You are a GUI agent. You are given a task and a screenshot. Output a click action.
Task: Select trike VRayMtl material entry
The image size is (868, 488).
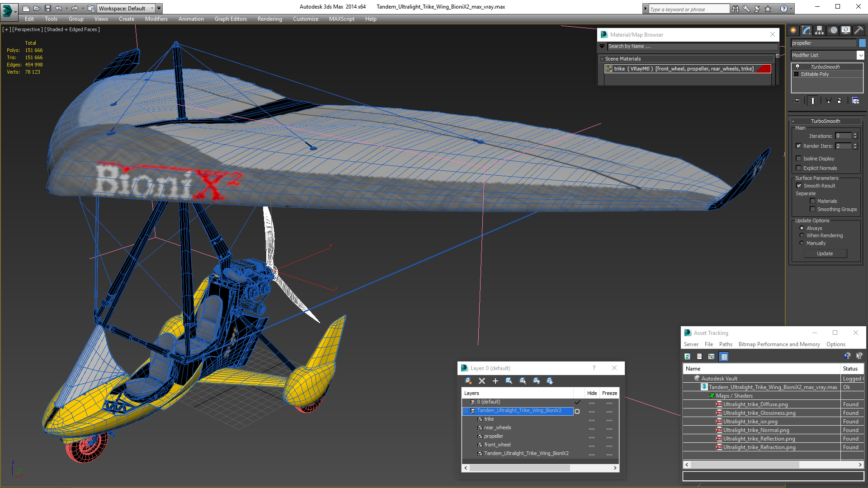(688, 69)
